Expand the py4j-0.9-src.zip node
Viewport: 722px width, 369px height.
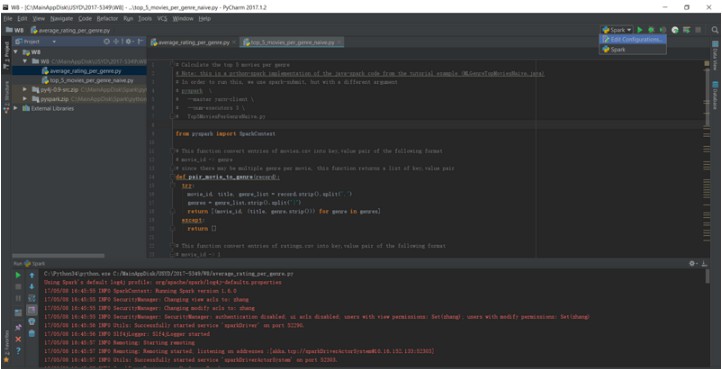(x=25, y=89)
